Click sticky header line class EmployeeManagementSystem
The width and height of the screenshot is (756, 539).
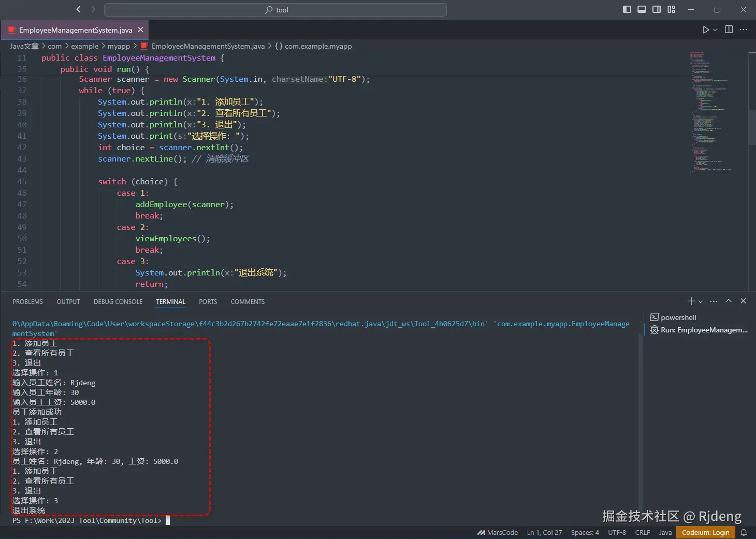coord(133,58)
